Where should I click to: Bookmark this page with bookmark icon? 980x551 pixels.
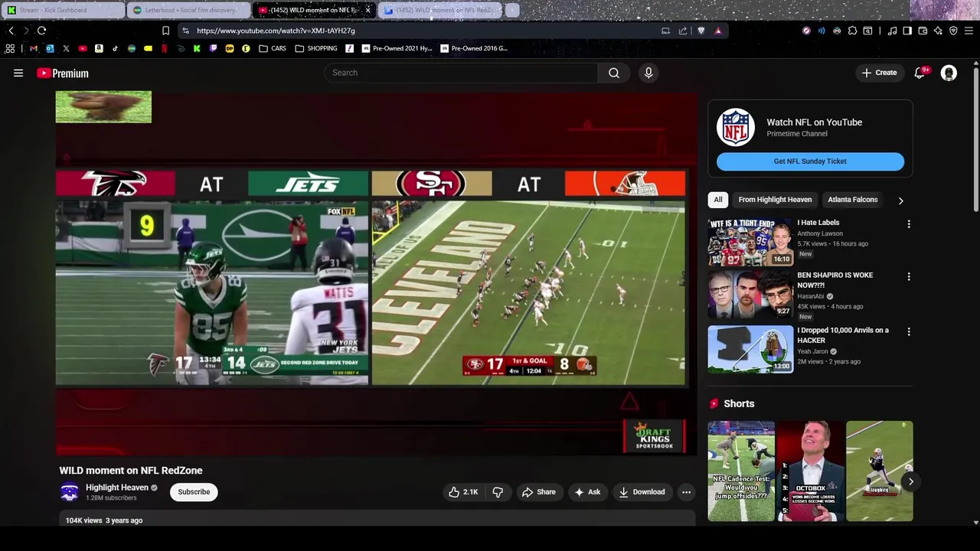pos(165,31)
